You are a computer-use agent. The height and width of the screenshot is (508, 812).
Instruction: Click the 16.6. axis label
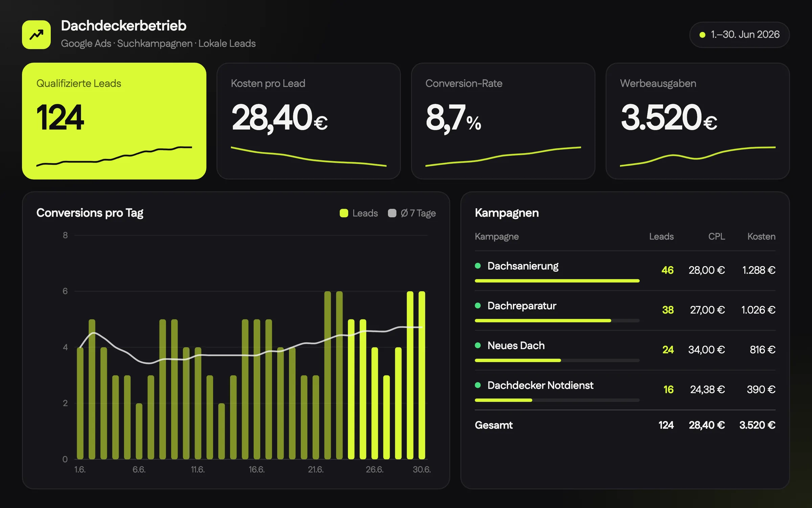pos(257,470)
